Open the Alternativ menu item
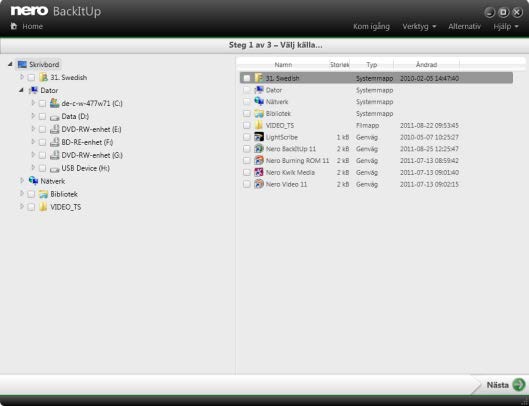Image resolution: width=529 pixels, height=406 pixels. [464, 26]
